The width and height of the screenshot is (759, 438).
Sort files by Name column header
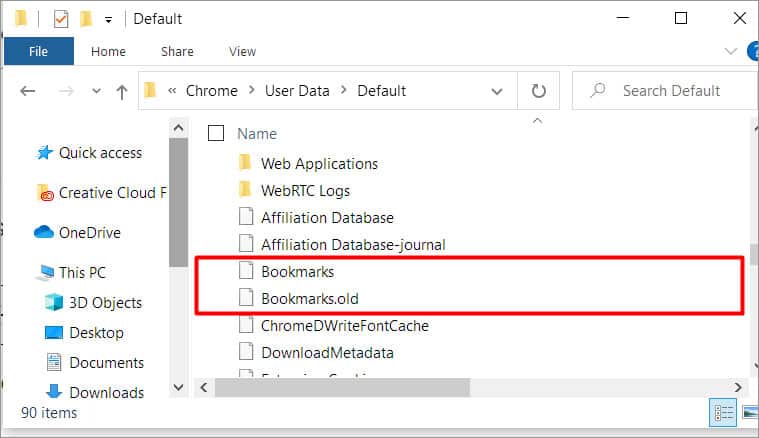point(257,134)
